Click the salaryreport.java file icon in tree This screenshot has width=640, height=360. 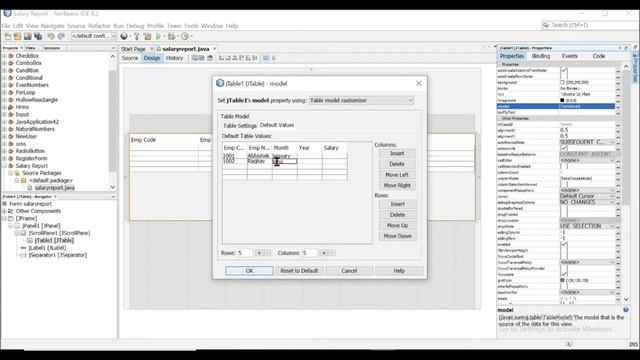30,188
